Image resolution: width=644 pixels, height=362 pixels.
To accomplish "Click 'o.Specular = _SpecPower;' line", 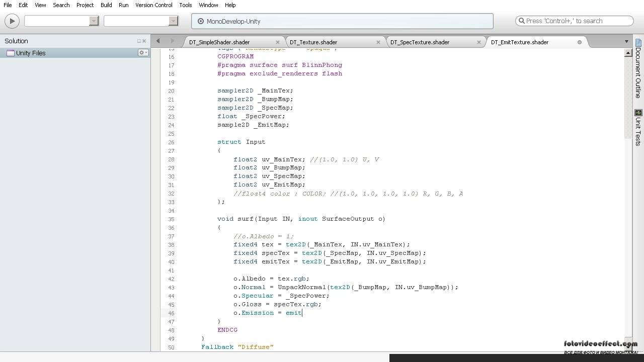I will pyautogui.click(x=281, y=296).
